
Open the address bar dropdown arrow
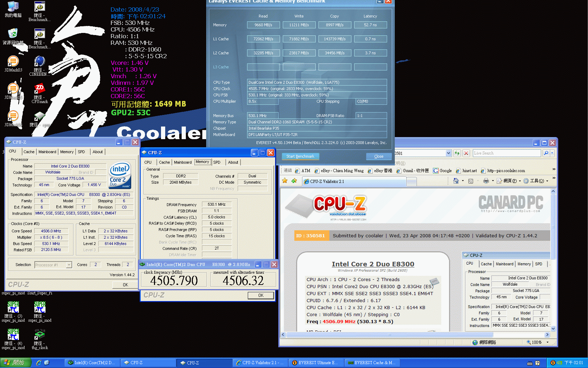coord(449,153)
